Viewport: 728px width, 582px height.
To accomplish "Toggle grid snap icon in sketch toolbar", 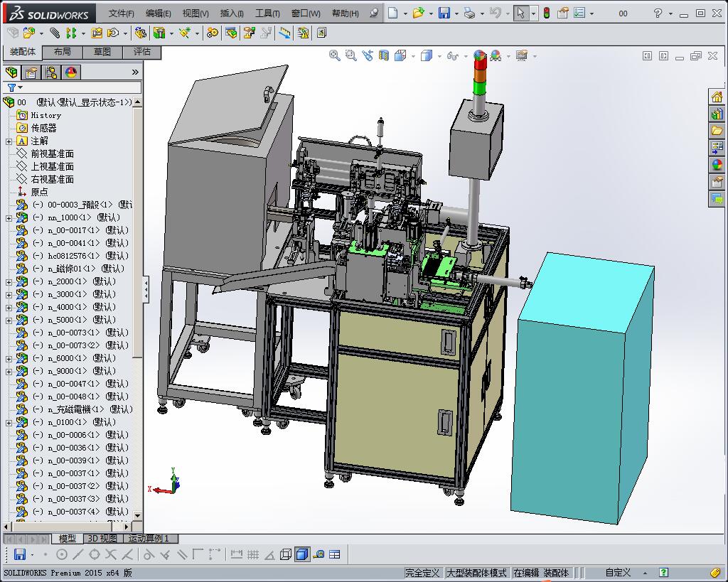I will 253,554.
